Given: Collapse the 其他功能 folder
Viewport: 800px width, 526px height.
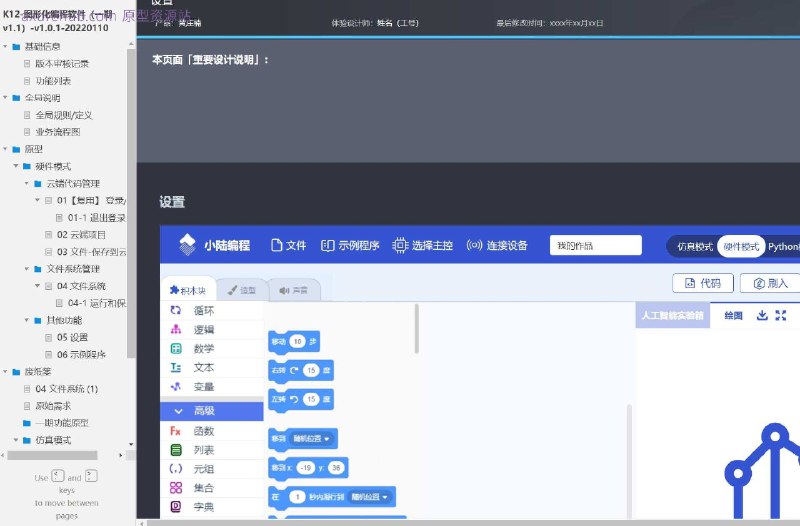Looking at the screenshot, I should pos(27,320).
